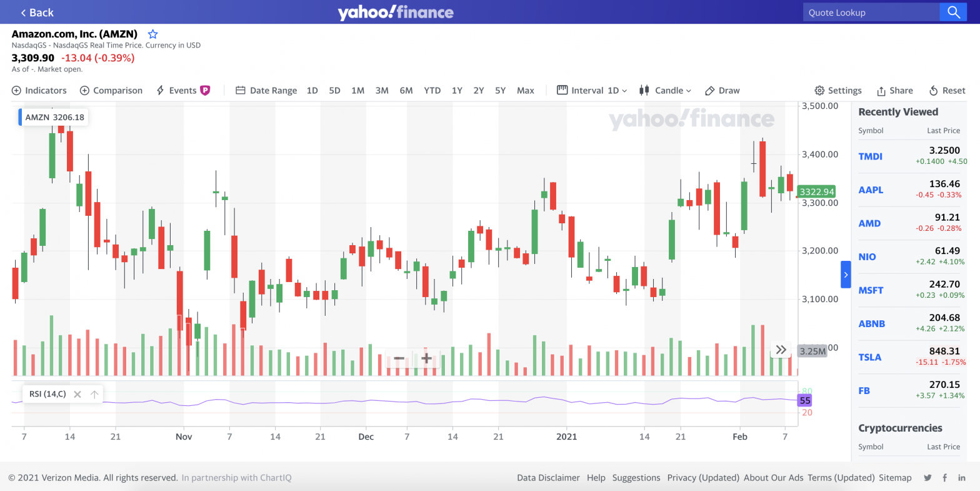Image resolution: width=980 pixels, height=491 pixels.
Task: Open chart Settings
Action: click(x=837, y=90)
